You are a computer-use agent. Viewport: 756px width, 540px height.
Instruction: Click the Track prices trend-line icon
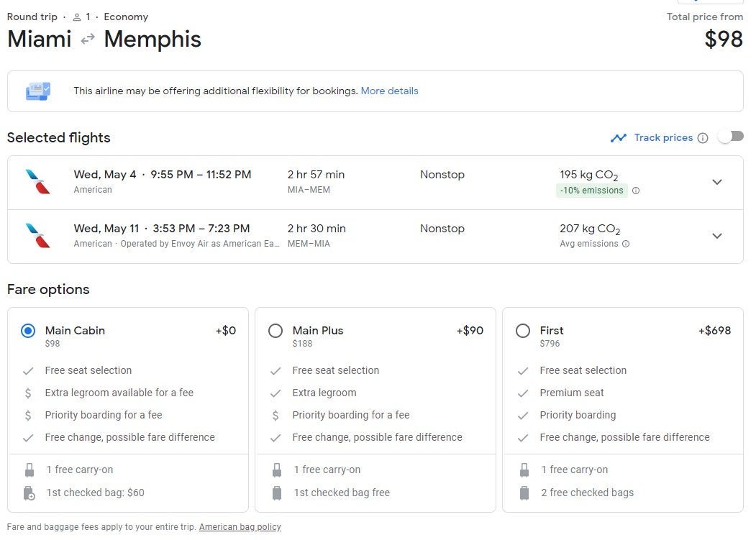[618, 138]
